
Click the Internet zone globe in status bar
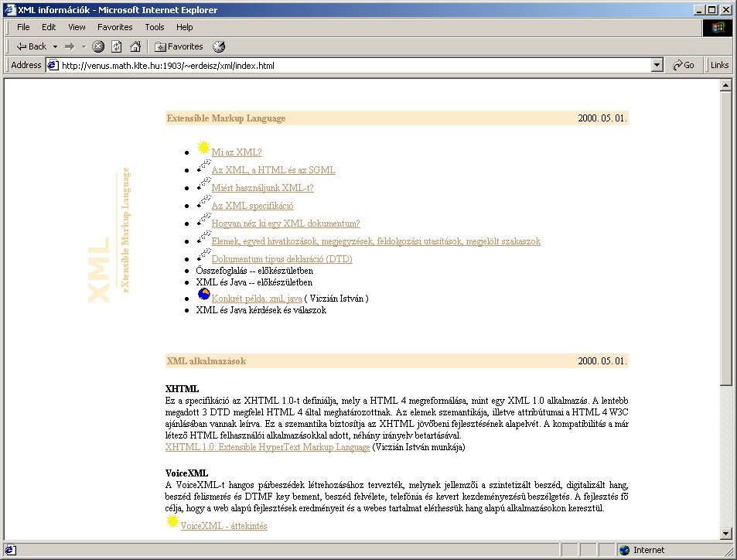point(624,550)
